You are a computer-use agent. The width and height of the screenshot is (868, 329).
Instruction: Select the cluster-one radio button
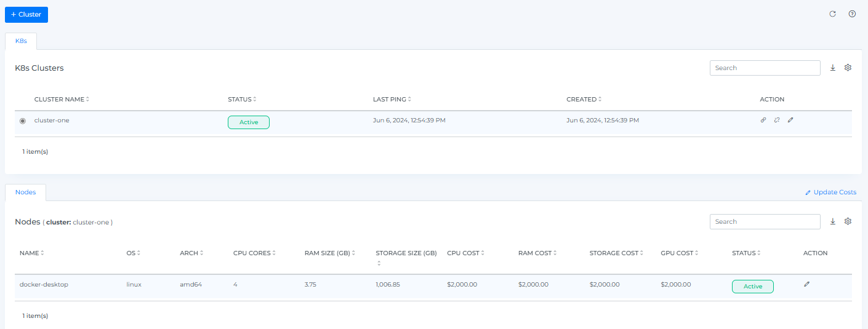[x=23, y=121]
